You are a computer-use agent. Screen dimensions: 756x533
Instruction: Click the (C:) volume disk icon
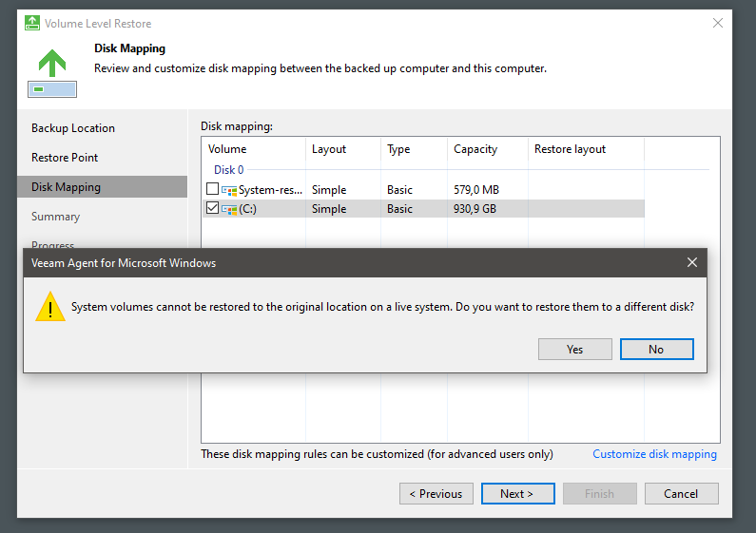point(229,209)
